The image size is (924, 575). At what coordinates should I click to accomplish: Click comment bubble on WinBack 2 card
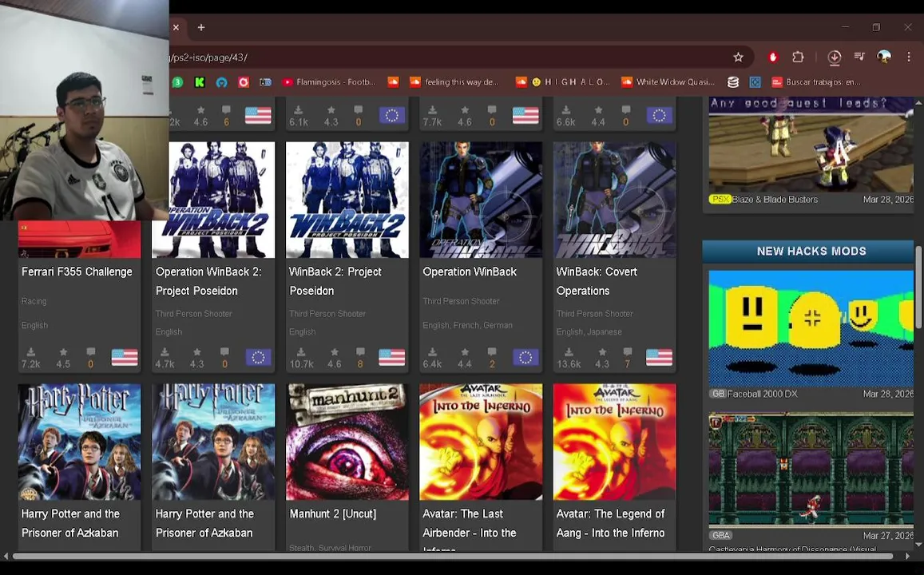click(x=360, y=352)
